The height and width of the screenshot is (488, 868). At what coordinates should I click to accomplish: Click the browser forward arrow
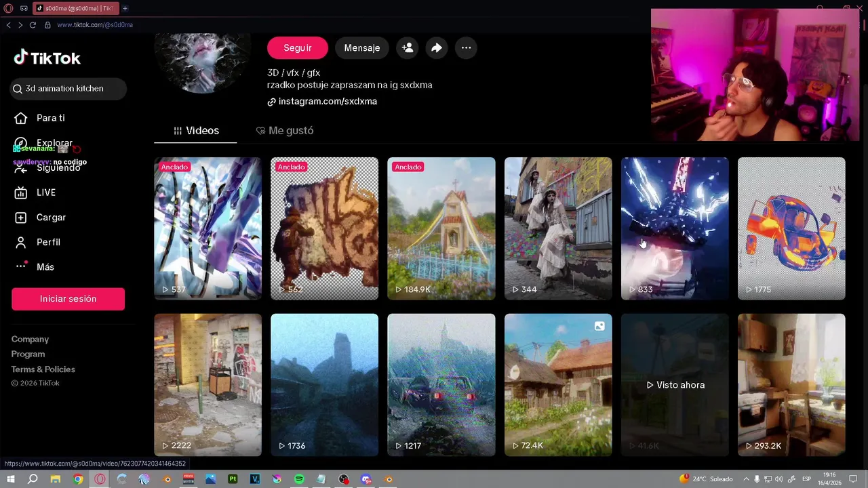20,25
